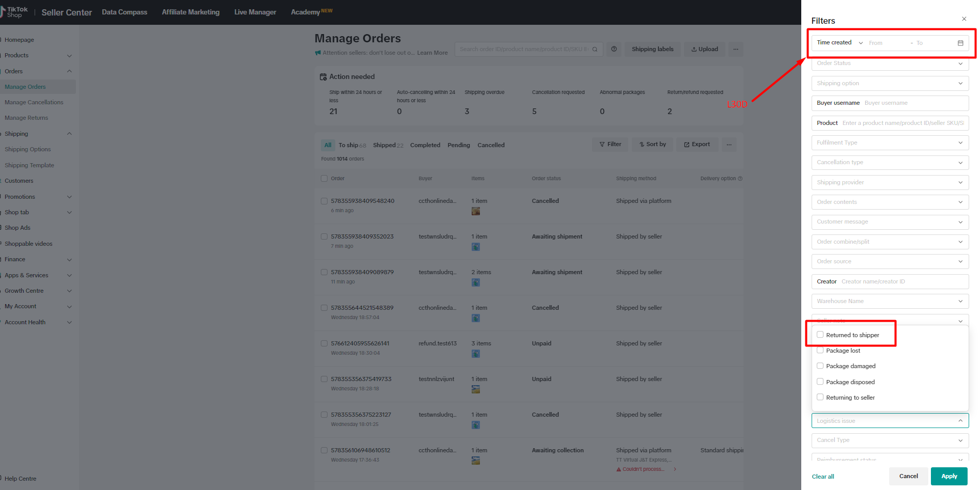Select order 578355644521548389 checkbox

click(x=324, y=308)
